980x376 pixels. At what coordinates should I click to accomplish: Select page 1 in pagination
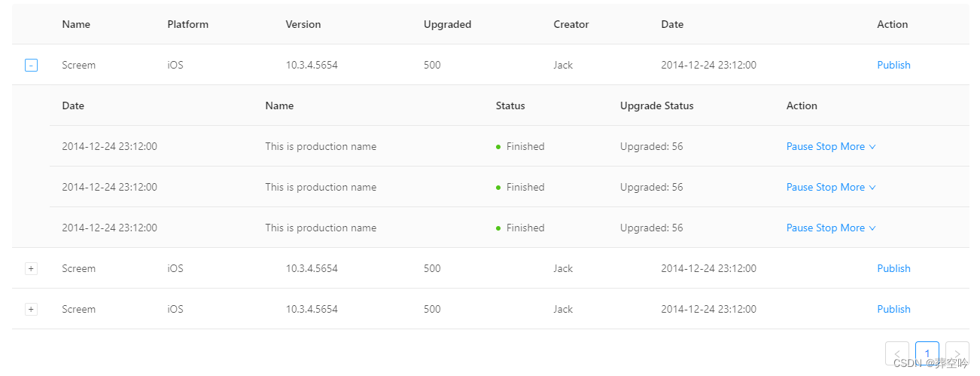(x=927, y=353)
